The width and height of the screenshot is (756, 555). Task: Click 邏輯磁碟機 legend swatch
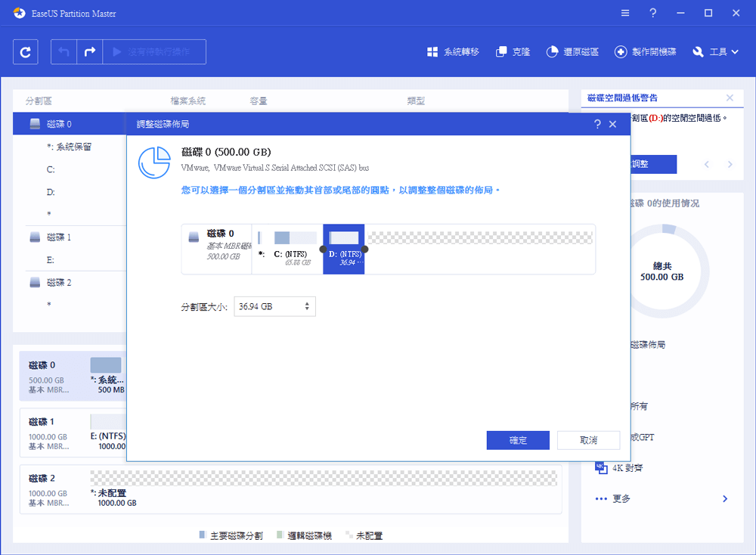pos(280,535)
